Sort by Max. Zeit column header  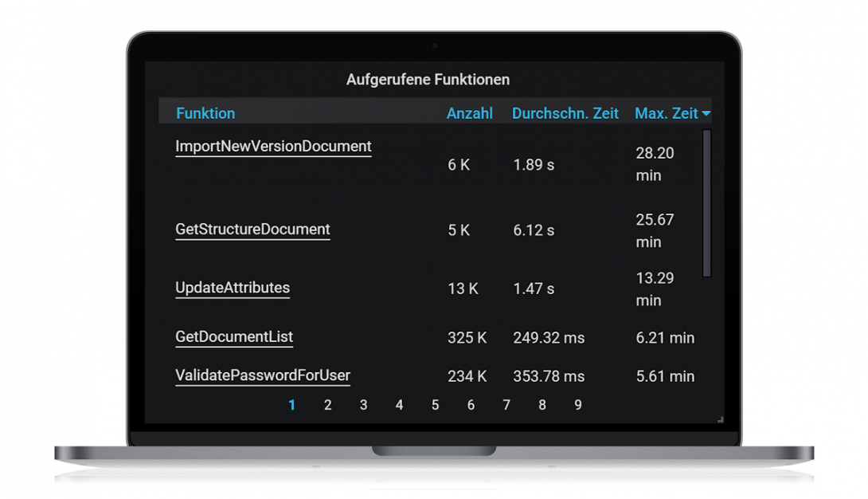coord(667,113)
